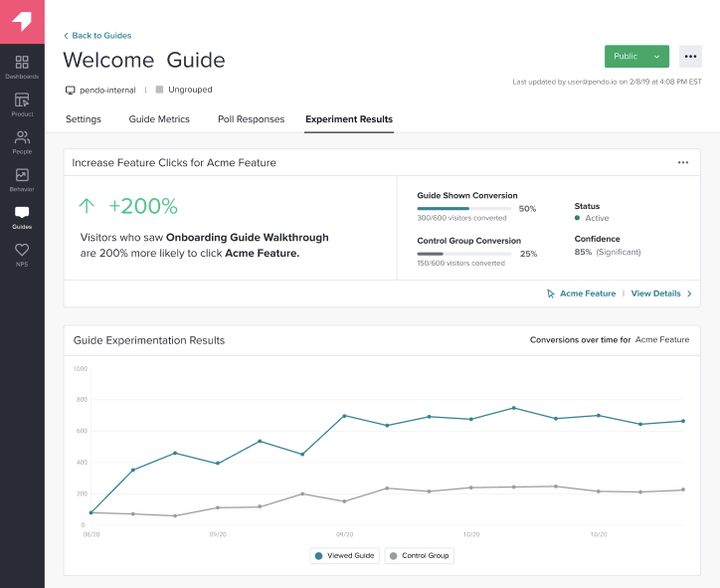720x588 pixels.
Task: Expand the Public status dropdown arrow
Action: (x=656, y=57)
